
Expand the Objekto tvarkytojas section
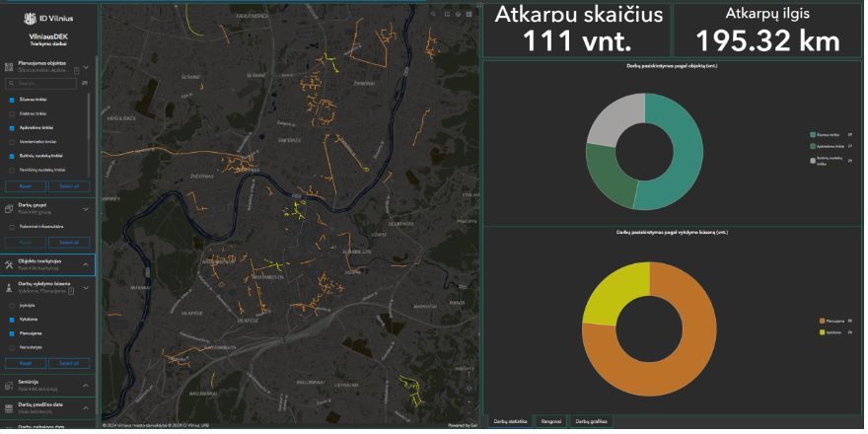[86, 265]
